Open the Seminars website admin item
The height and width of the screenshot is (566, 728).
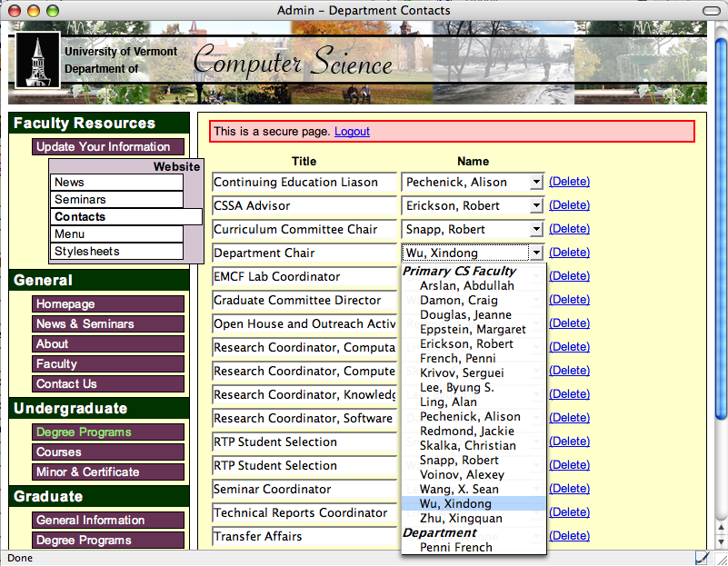[x=116, y=200]
